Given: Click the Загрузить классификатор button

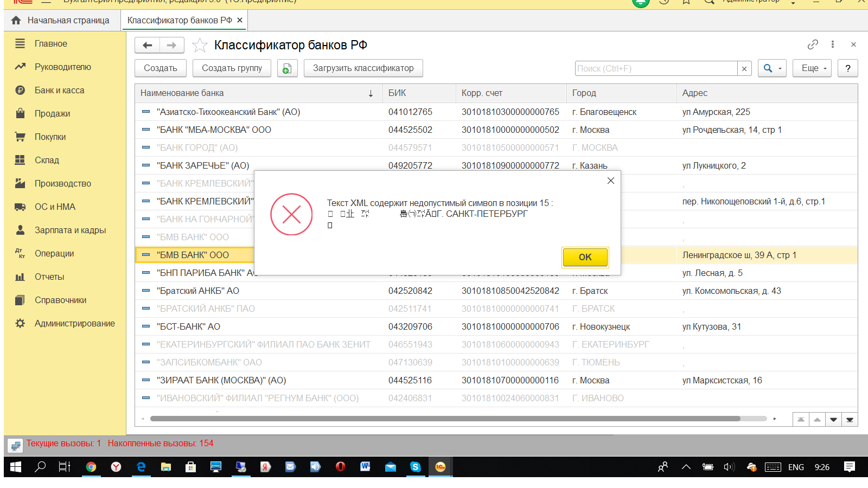Looking at the screenshot, I should [x=363, y=68].
